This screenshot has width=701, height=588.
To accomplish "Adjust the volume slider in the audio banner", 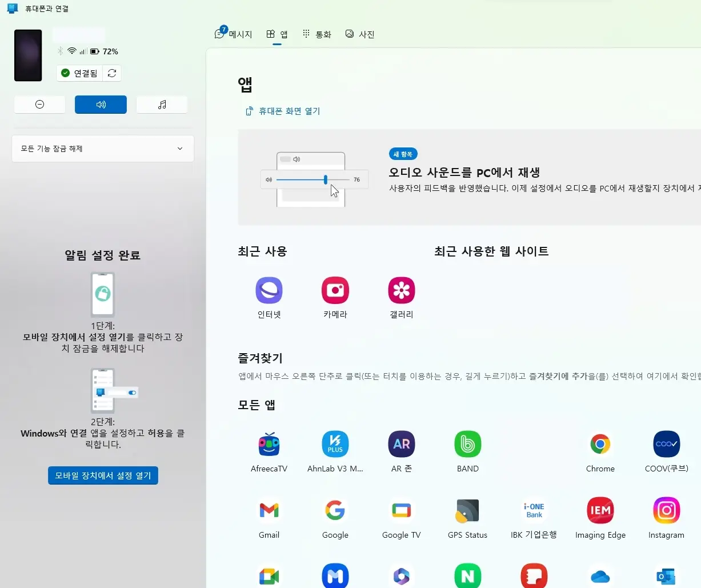I will coord(325,179).
